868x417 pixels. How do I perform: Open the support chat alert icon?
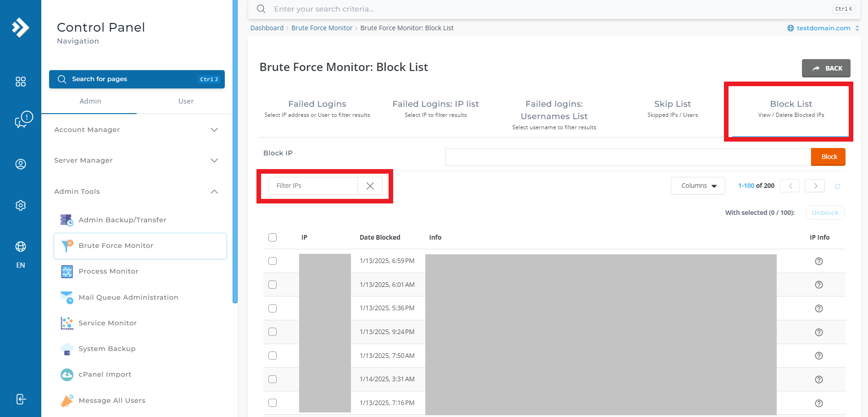coord(23,120)
